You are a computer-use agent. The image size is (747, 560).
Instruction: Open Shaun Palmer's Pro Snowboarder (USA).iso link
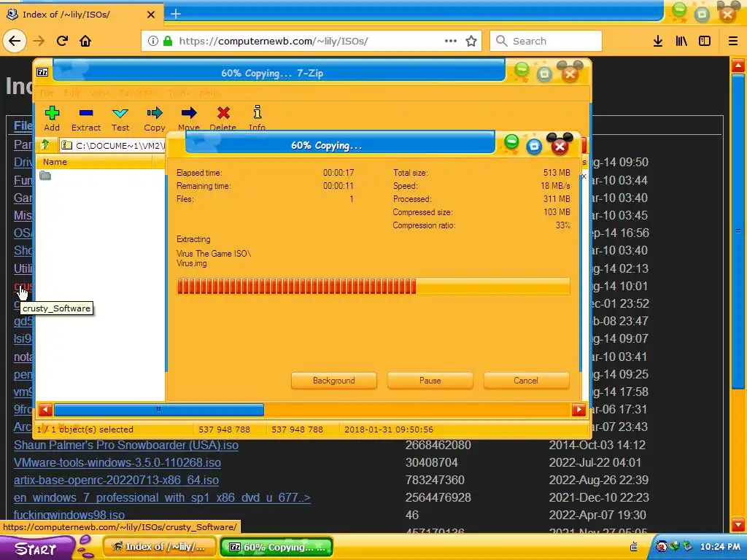[126, 446]
